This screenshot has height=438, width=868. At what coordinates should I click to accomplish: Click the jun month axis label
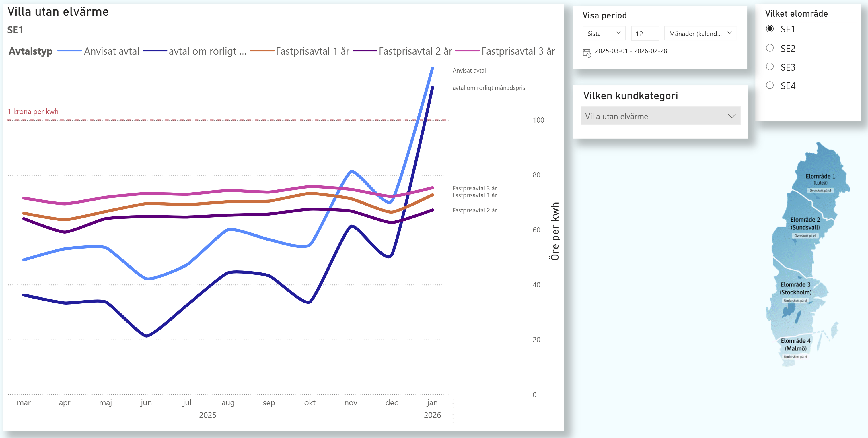(x=146, y=403)
